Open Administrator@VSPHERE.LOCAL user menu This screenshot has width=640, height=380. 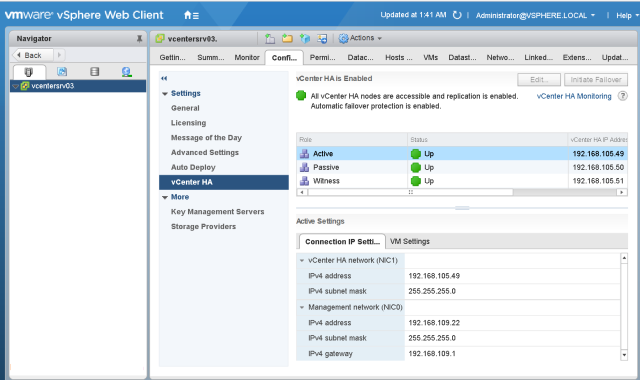tap(535, 16)
